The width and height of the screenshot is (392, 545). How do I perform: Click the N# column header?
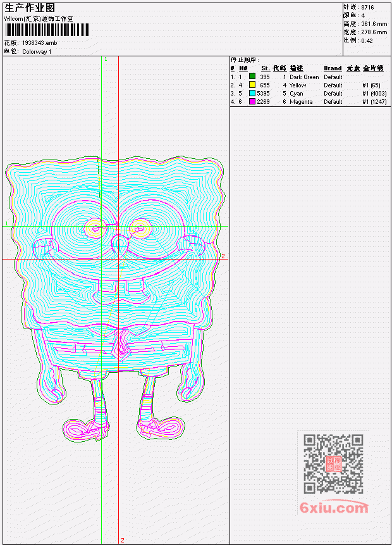pyautogui.click(x=243, y=68)
